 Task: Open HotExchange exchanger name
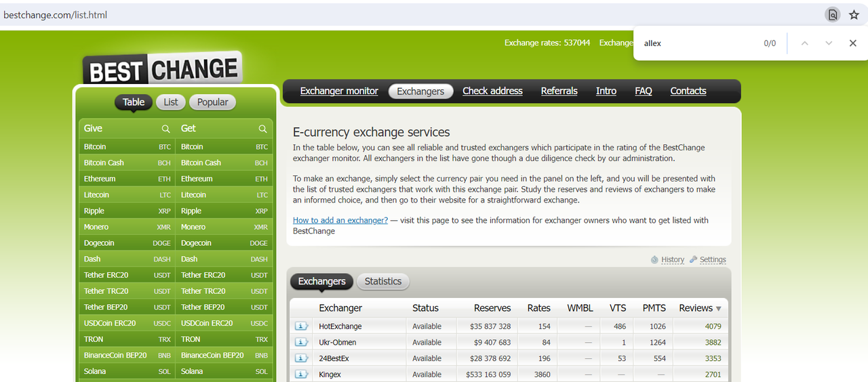click(x=340, y=326)
